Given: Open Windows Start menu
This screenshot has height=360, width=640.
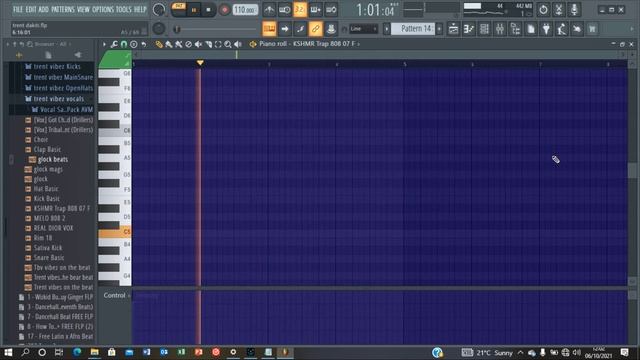Looking at the screenshot, I should coord(8,352).
